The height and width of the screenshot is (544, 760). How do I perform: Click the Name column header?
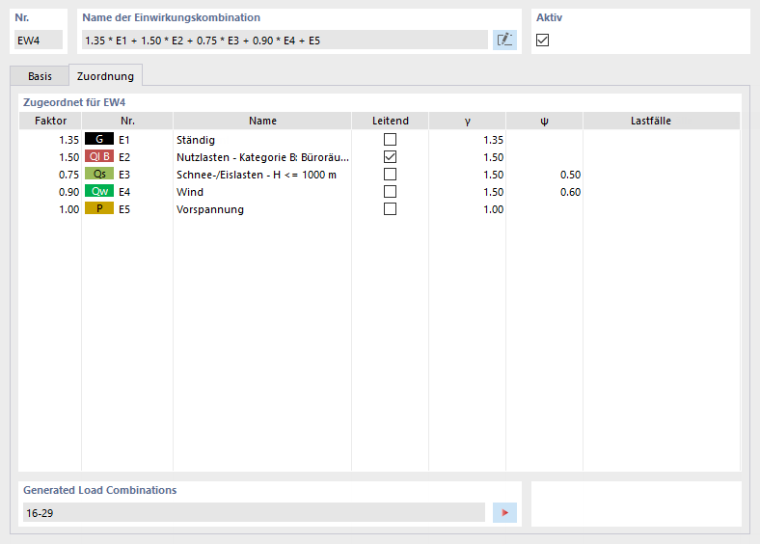coord(262,121)
